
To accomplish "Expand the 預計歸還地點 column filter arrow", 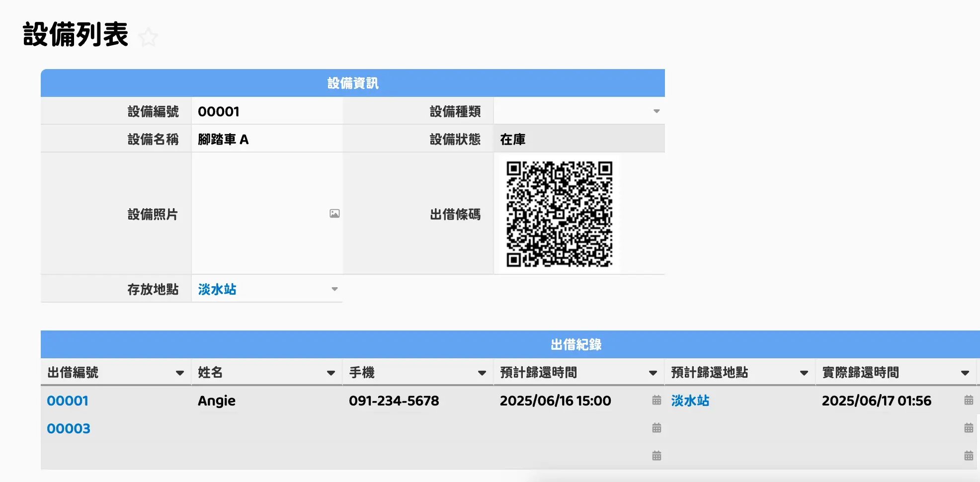I will coord(804,373).
